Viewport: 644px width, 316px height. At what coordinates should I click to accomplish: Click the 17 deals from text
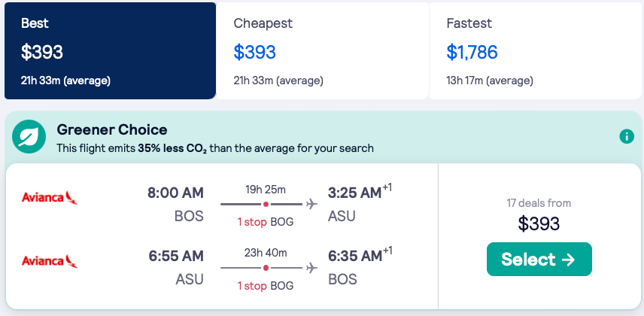point(539,202)
